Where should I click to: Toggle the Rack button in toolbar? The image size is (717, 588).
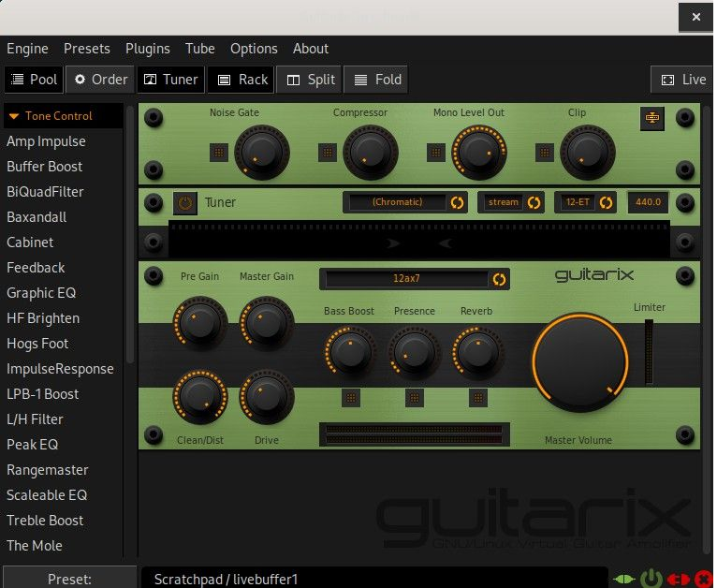pos(241,80)
